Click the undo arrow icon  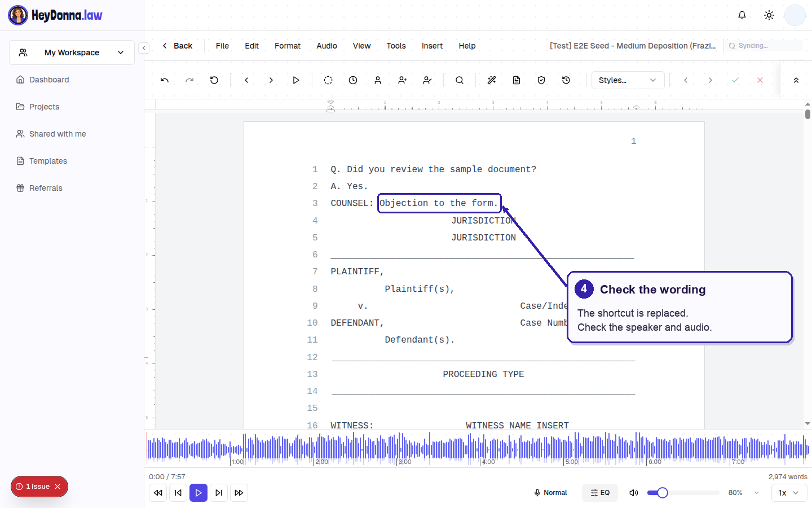165,80
